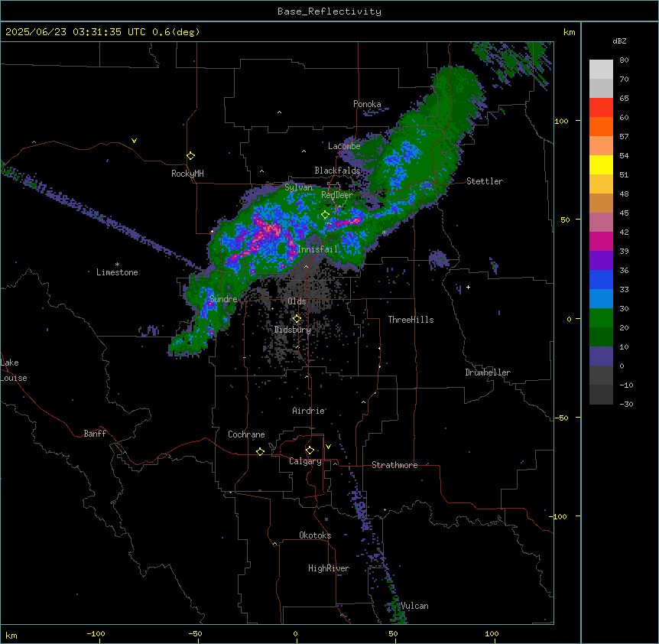Image resolution: width=659 pixels, height=644 pixels.
Task: Select the yellow diamond marker below Cochrane
Action: 260,451
